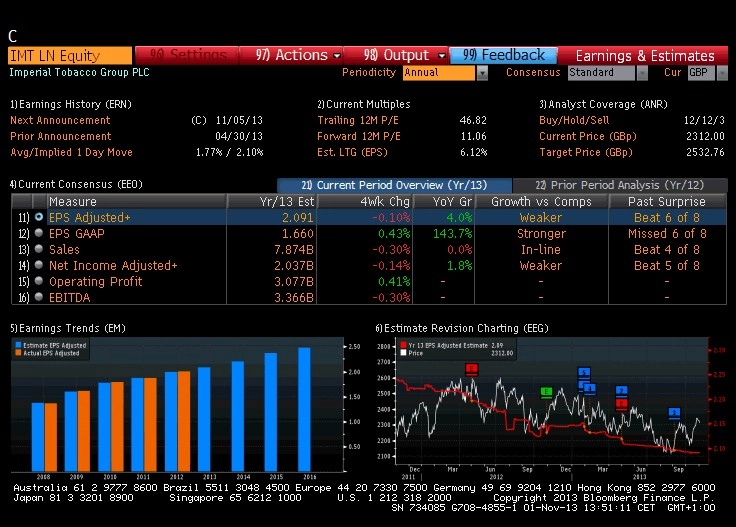Click the IMT LN Equity security field
This screenshot has width=736, height=527.
point(70,55)
